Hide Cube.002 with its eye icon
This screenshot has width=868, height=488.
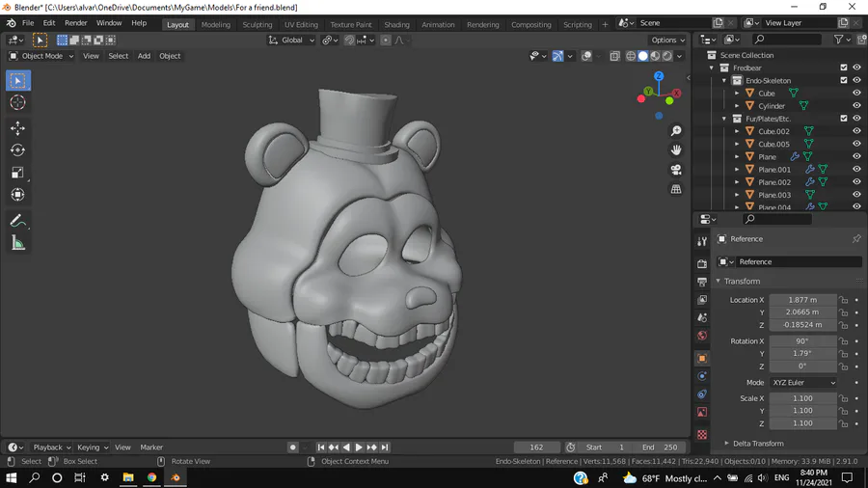[856, 131]
